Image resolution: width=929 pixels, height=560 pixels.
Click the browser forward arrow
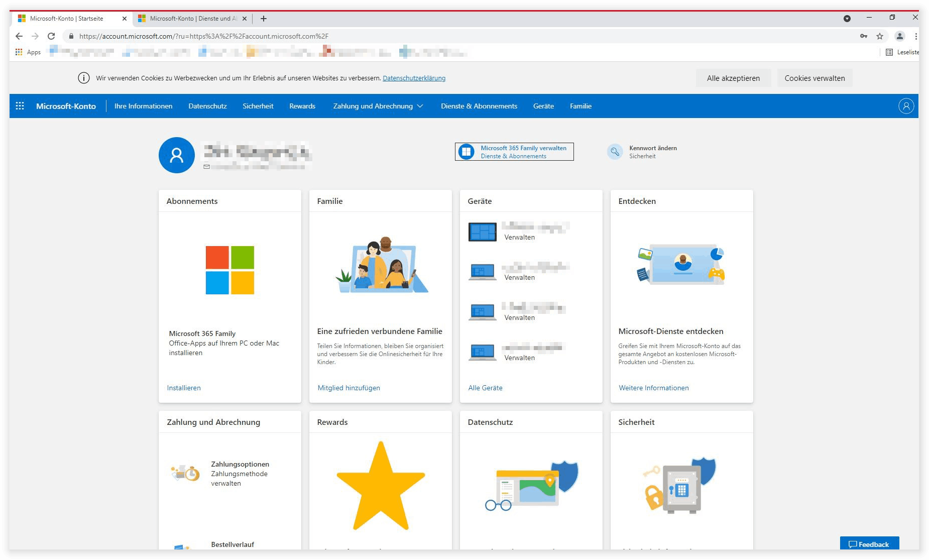pyautogui.click(x=35, y=36)
